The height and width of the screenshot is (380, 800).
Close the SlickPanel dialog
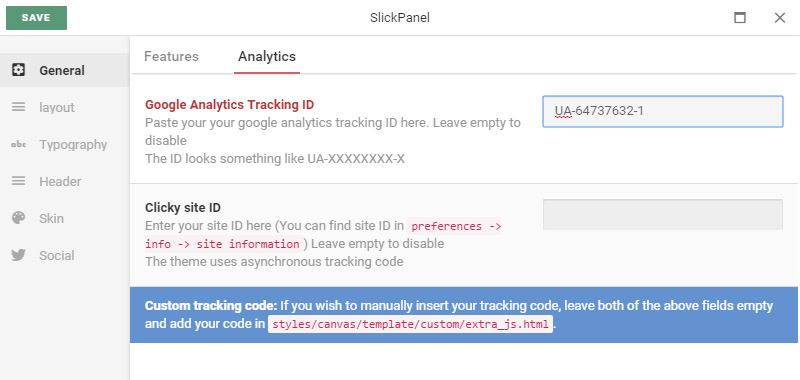[x=780, y=18]
